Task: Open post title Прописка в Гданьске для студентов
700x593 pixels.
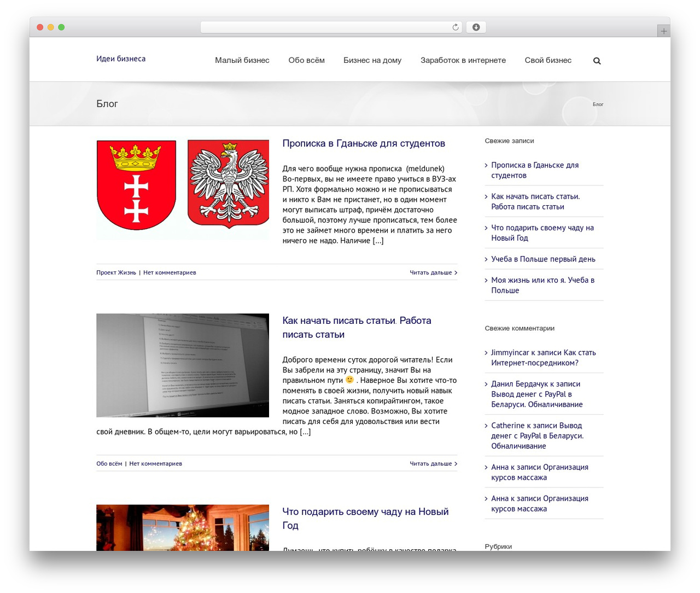Action: point(364,143)
